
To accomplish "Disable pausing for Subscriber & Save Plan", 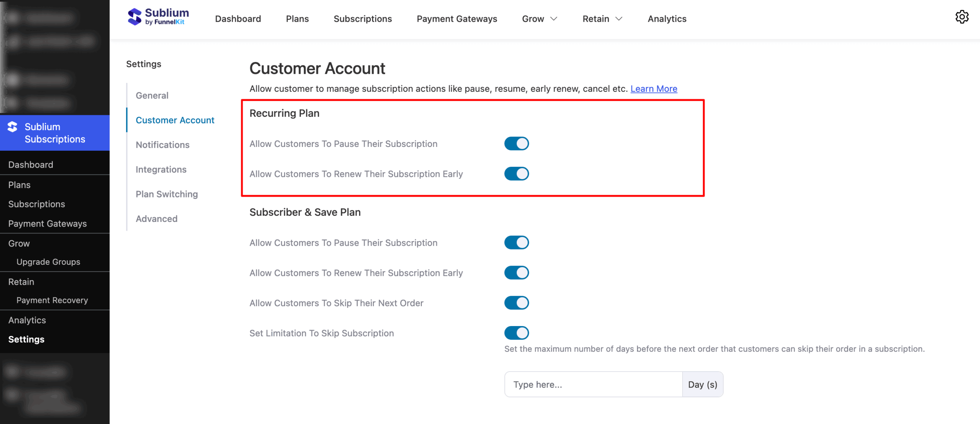I will (516, 242).
